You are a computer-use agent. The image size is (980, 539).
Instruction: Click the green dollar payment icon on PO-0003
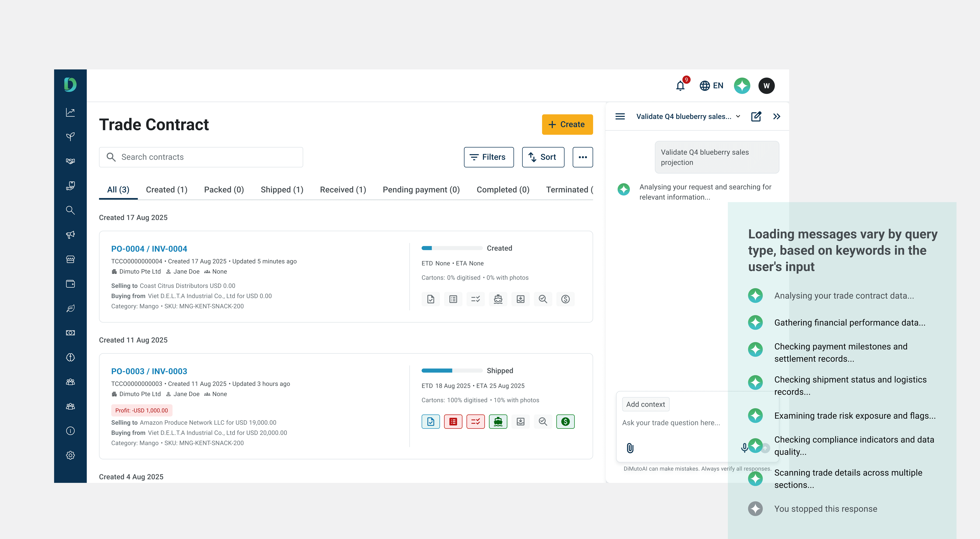point(565,421)
